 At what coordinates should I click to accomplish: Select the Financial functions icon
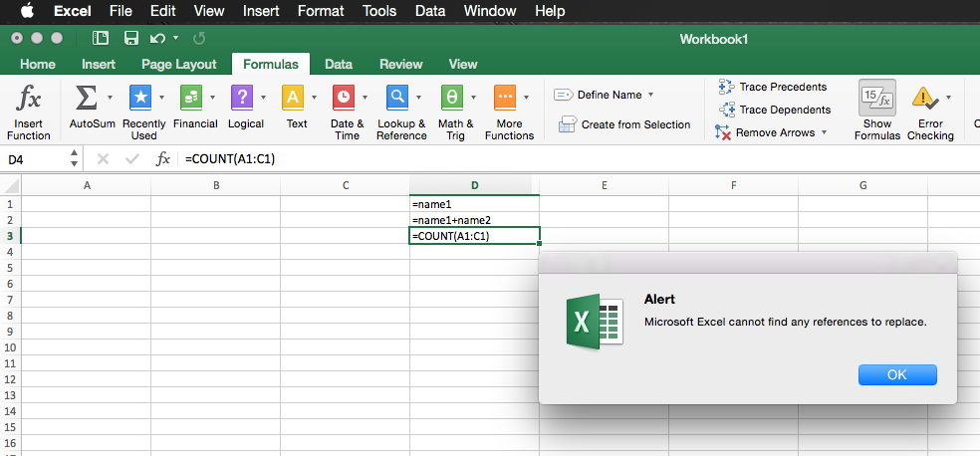click(x=191, y=99)
